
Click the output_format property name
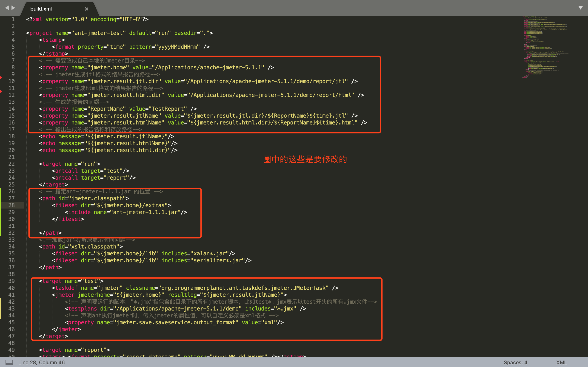(176, 322)
